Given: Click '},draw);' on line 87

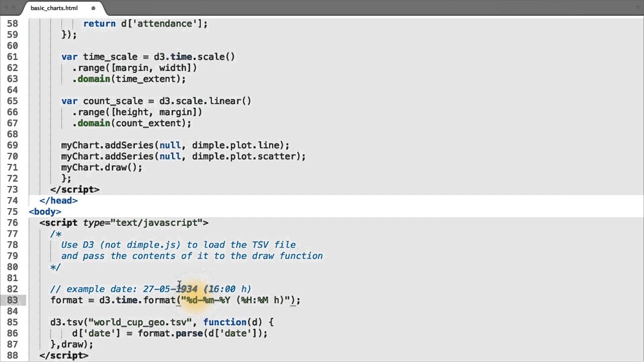Looking at the screenshot, I should click(x=72, y=344).
